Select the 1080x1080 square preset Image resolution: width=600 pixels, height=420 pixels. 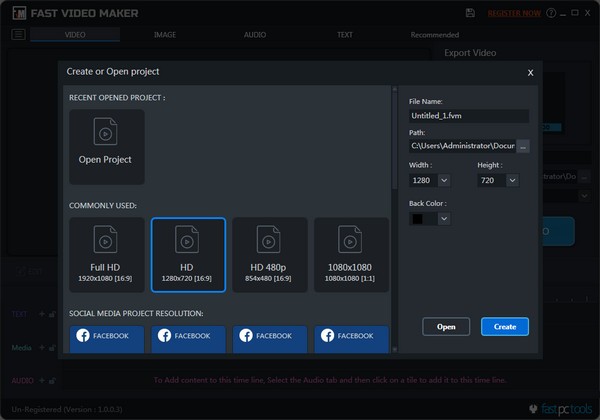[x=352, y=254]
